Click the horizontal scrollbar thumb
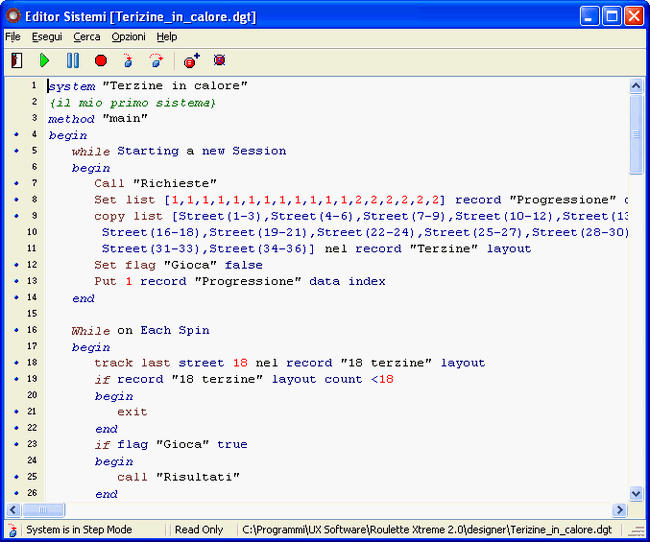Viewport: 650px width, 542px height. [44, 510]
